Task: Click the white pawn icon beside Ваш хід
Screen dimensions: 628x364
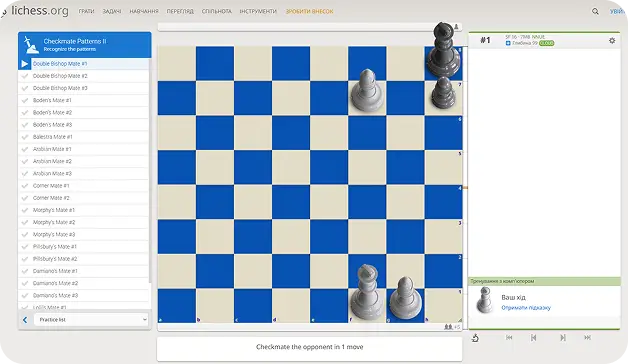Action: (485, 300)
